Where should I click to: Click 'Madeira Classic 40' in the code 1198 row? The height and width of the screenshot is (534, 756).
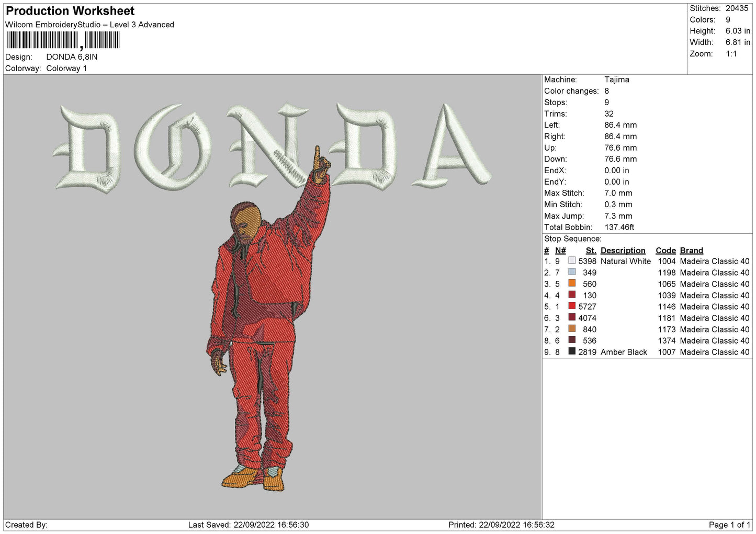coord(715,272)
